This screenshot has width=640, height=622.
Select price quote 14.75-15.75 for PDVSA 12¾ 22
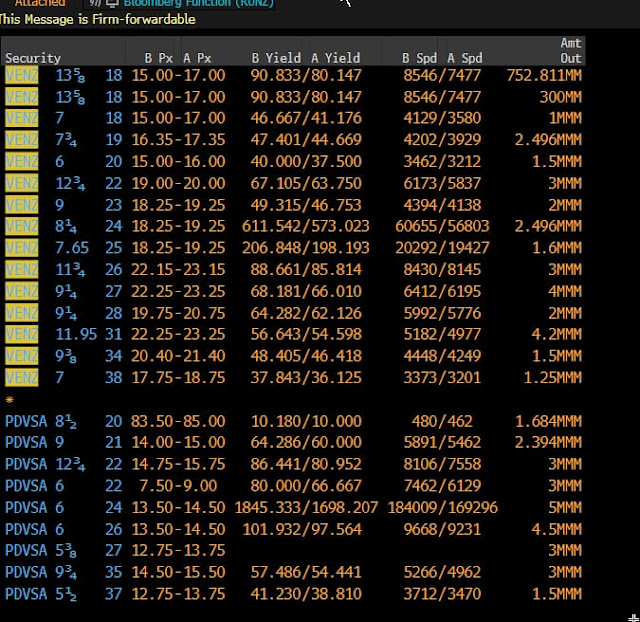pos(178,464)
